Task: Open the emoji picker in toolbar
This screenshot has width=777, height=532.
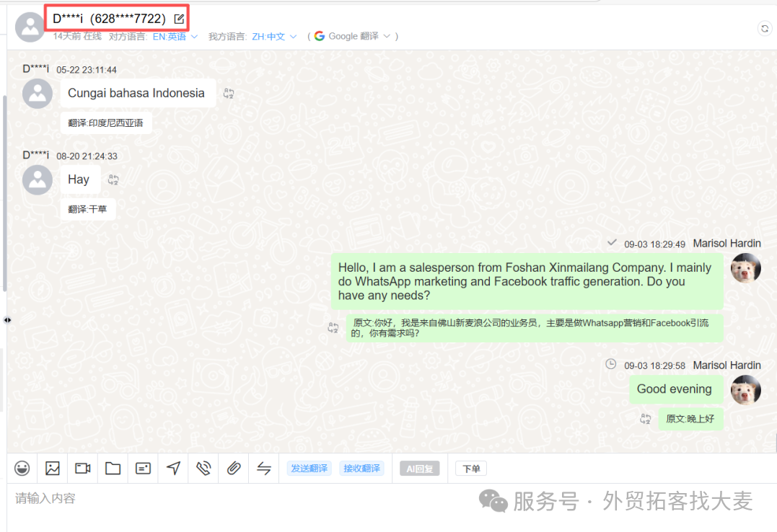Action: point(22,468)
